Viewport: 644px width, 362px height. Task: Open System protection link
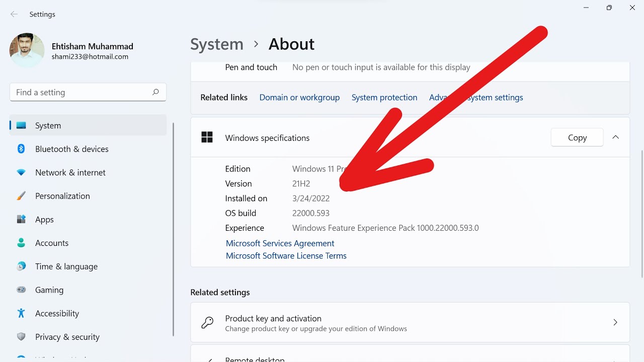click(x=384, y=98)
